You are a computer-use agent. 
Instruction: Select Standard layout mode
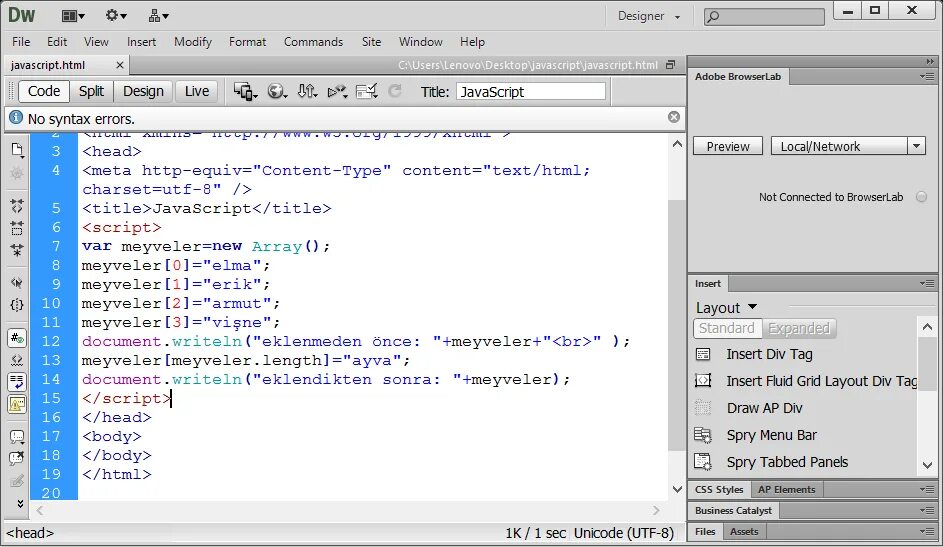point(727,328)
